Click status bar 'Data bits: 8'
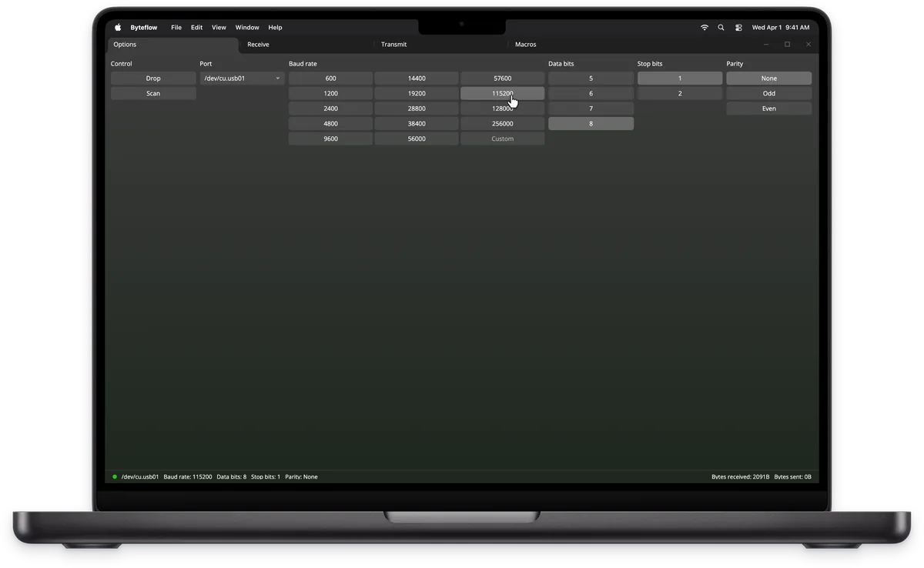The image size is (924, 568). (232, 477)
